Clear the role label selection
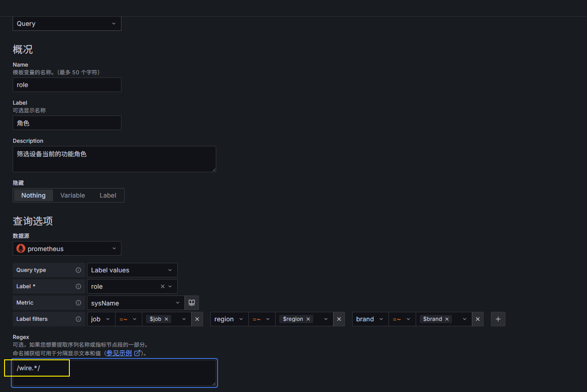This screenshot has height=392, width=587. click(x=163, y=286)
